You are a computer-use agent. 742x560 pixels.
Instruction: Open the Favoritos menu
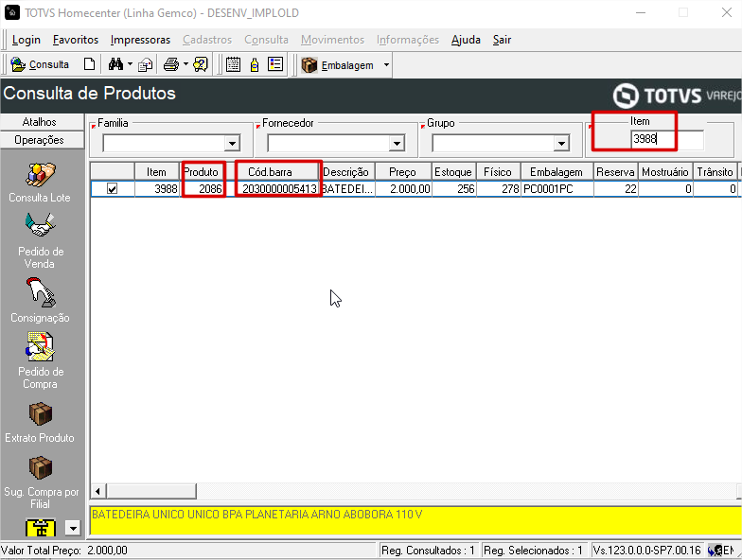[76, 40]
